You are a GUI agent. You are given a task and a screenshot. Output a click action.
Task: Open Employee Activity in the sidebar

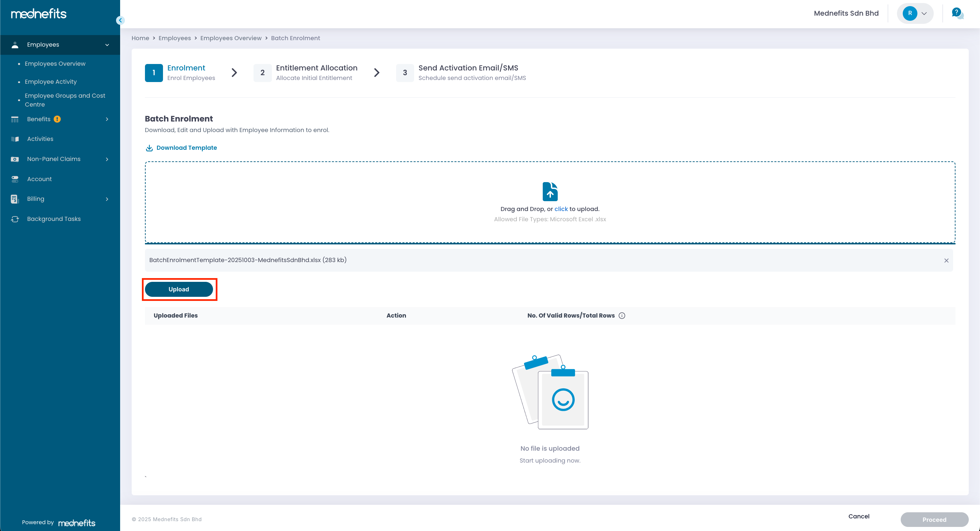click(x=51, y=82)
